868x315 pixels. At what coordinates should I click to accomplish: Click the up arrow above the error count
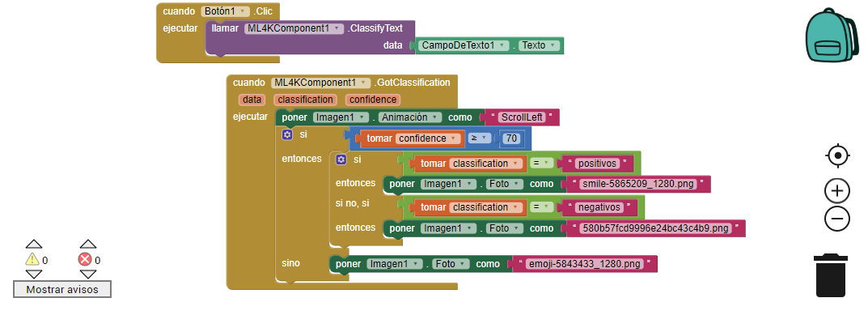point(88,244)
